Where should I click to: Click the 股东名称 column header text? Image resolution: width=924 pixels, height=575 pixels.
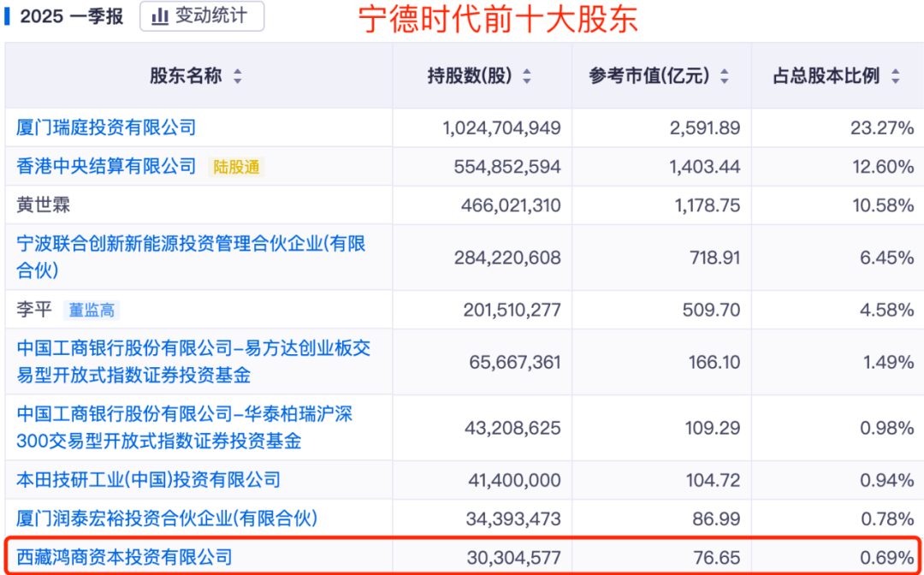[186, 76]
